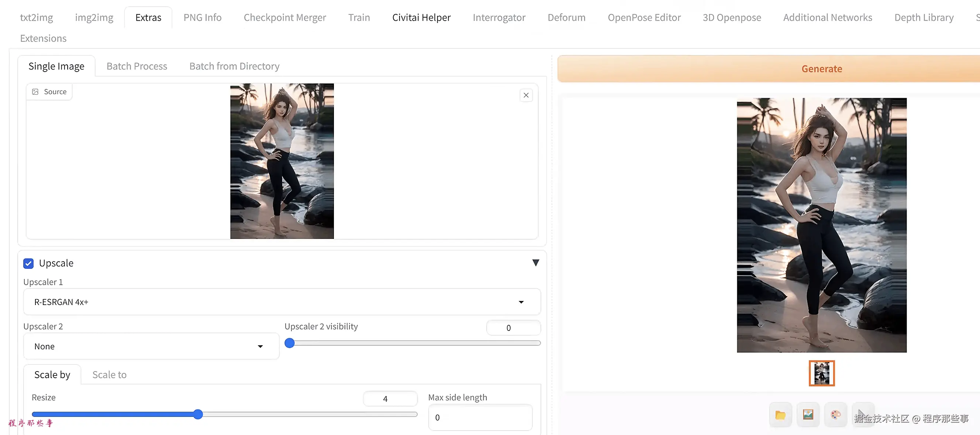Screen dimensions: 980x435
Task: Open the Upscaler 1 R-ESRGAN 4x+ dropdown
Action: 282,302
